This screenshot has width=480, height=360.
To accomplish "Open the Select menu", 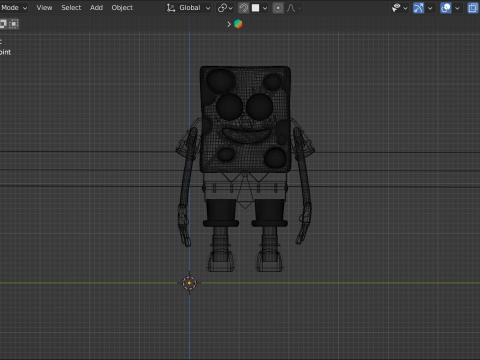I will (x=71, y=8).
